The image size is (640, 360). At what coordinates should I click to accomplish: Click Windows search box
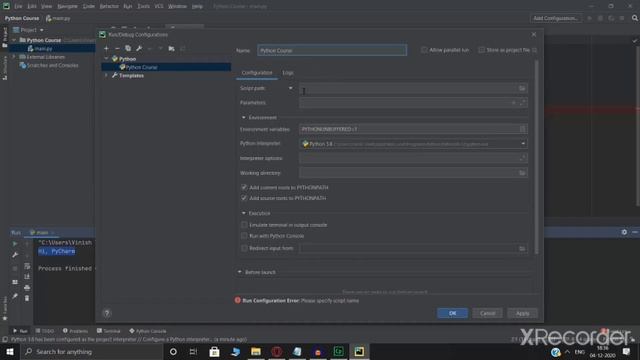tap(92, 351)
